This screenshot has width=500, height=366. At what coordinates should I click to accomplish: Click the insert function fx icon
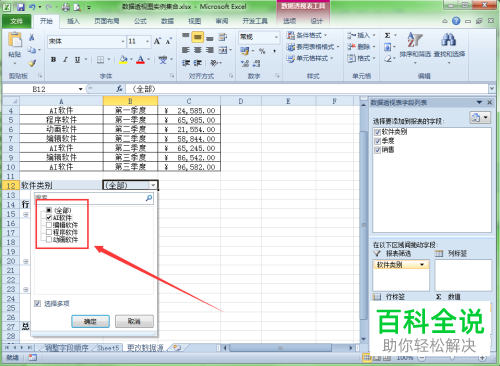[x=119, y=89]
